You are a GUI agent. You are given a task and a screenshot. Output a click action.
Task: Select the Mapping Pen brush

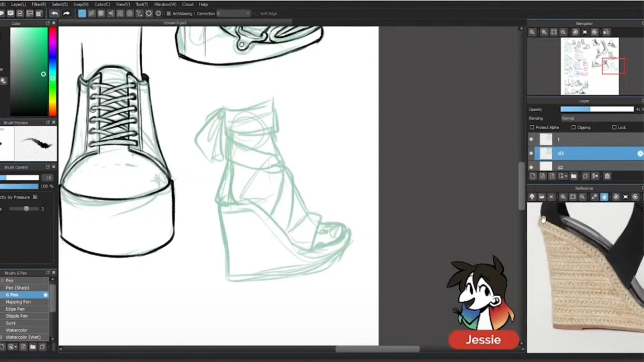coord(25,302)
